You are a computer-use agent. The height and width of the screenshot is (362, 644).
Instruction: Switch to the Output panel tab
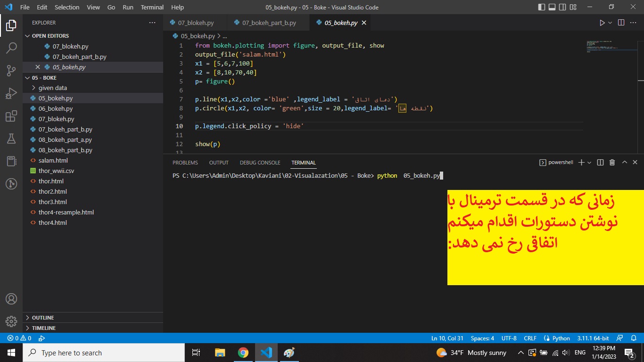pos(219,163)
